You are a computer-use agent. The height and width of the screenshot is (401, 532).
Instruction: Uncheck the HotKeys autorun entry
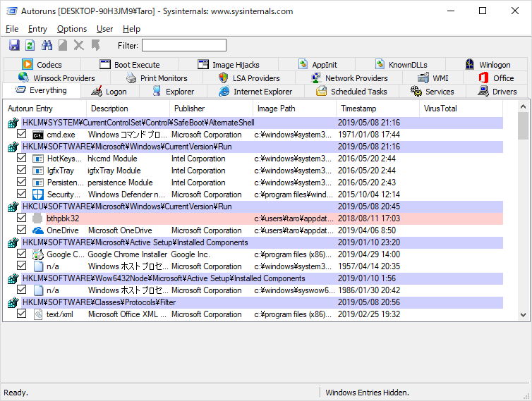[x=21, y=158]
